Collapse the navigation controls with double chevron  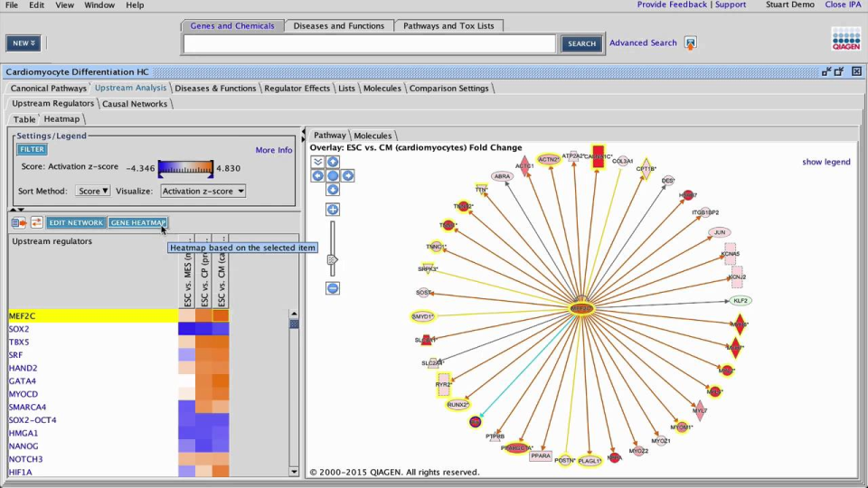tap(317, 162)
